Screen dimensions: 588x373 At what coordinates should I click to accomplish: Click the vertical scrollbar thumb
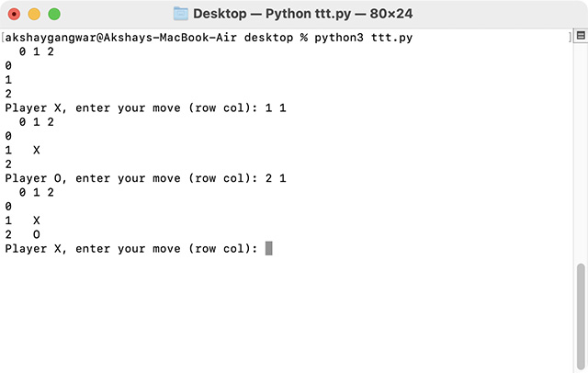581,317
